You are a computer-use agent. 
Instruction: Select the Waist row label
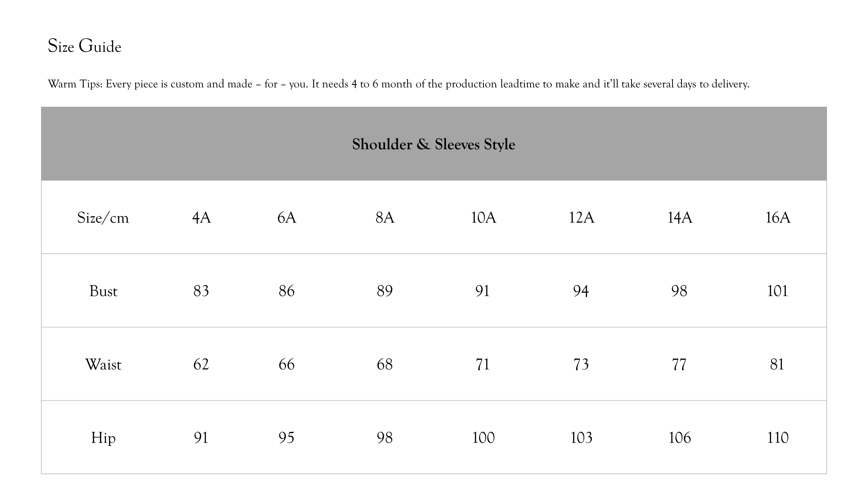click(x=103, y=364)
